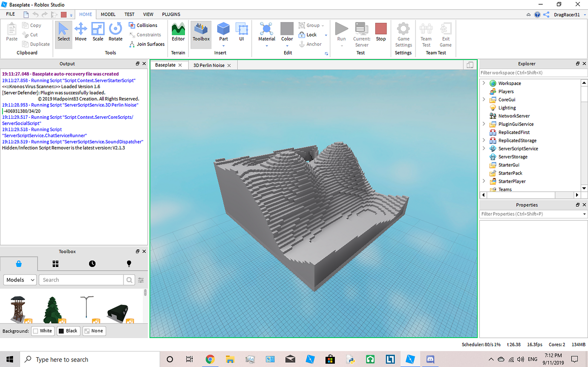Switch to the MODEL ribbon tab

[108, 14]
